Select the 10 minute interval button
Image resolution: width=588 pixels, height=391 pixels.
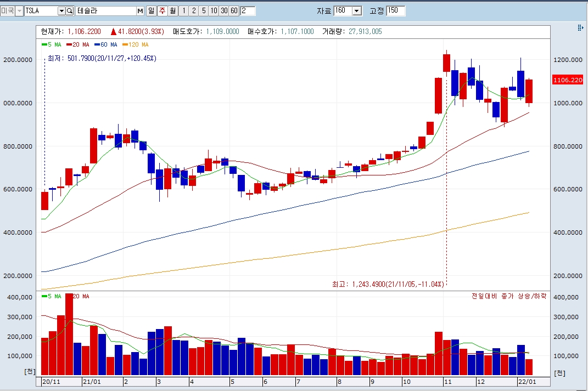pyautogui.click(x=214, y=11)
